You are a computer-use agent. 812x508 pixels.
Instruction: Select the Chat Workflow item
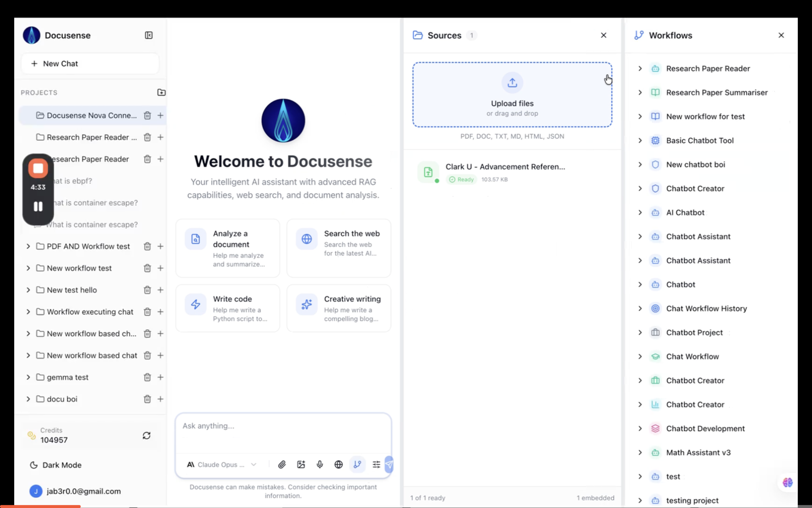pos(692,357)
